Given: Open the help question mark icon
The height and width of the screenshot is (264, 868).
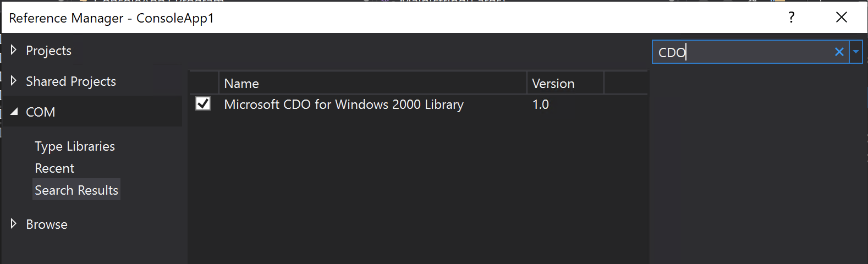Looking at the screenshot, I should [792, 18].
